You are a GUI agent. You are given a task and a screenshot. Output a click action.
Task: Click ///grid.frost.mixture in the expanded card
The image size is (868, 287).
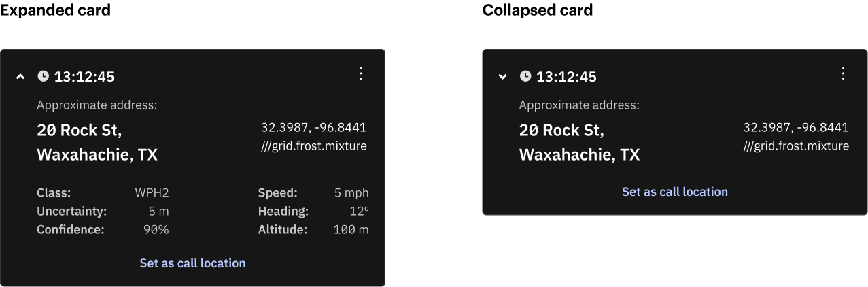tap(313, 146)
